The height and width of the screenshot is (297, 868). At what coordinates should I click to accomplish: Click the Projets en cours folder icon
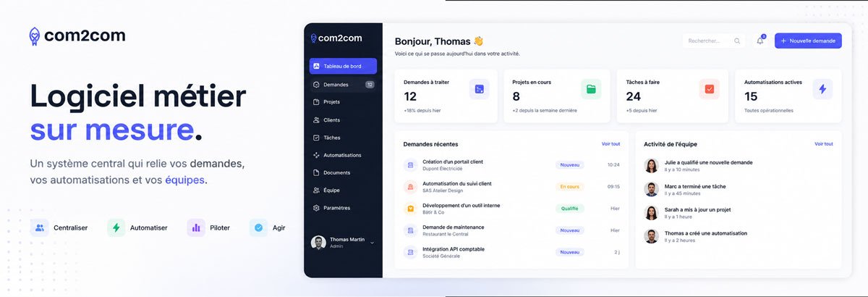point(591,89)
